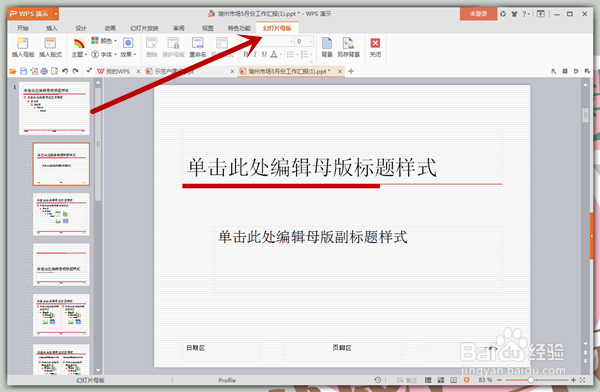
Task: Click the Save Background (另存背景) icon
Action: pos(348,47)
